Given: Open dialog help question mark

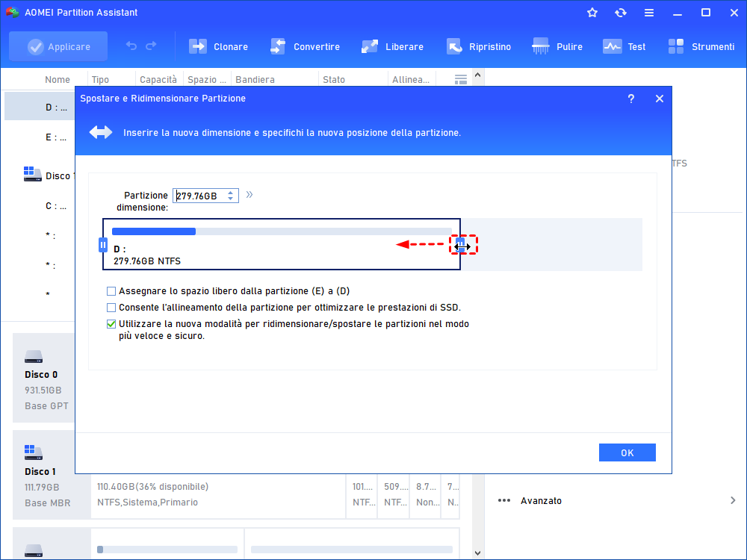Looking at the screenshot, I should pyautogui.click(x=630, y=99).
